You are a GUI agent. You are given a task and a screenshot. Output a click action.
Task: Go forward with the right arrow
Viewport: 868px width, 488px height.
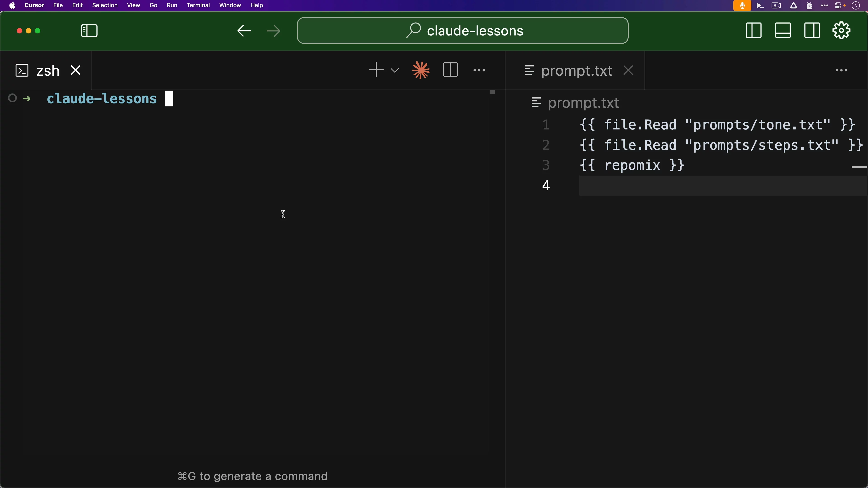(273, 31)
